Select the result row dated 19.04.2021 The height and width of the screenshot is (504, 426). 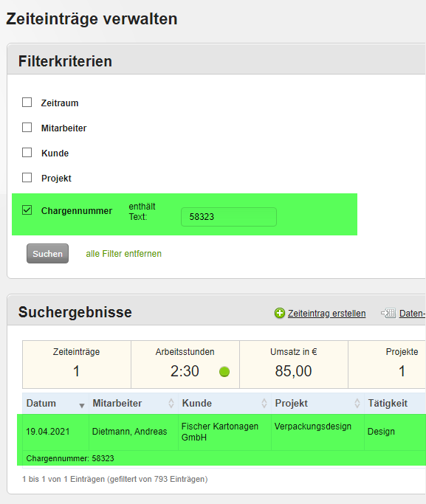click(221, 440)
